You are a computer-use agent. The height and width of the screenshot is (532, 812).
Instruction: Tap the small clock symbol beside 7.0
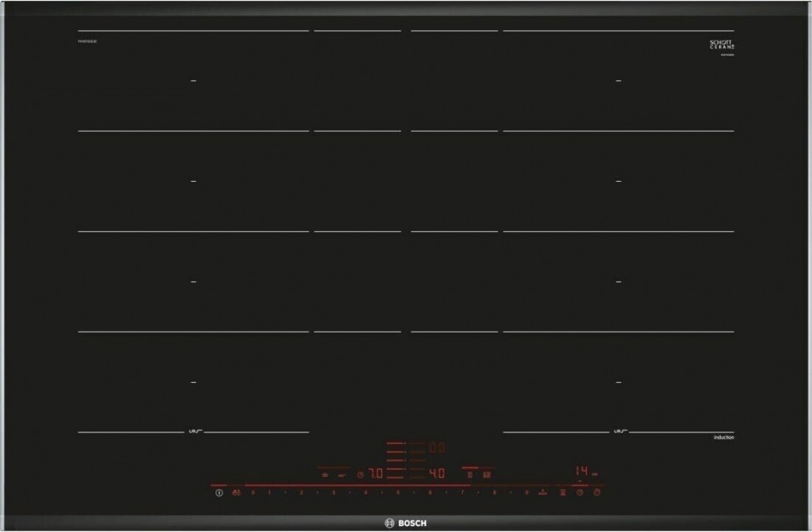pos(361,474)
